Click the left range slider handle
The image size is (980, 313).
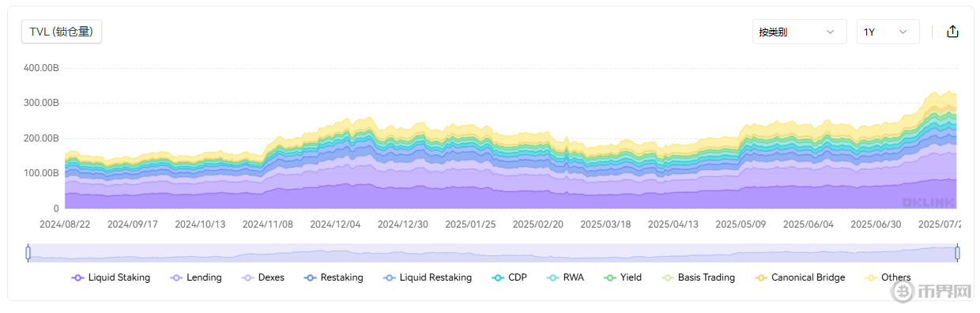coord(28,253)
